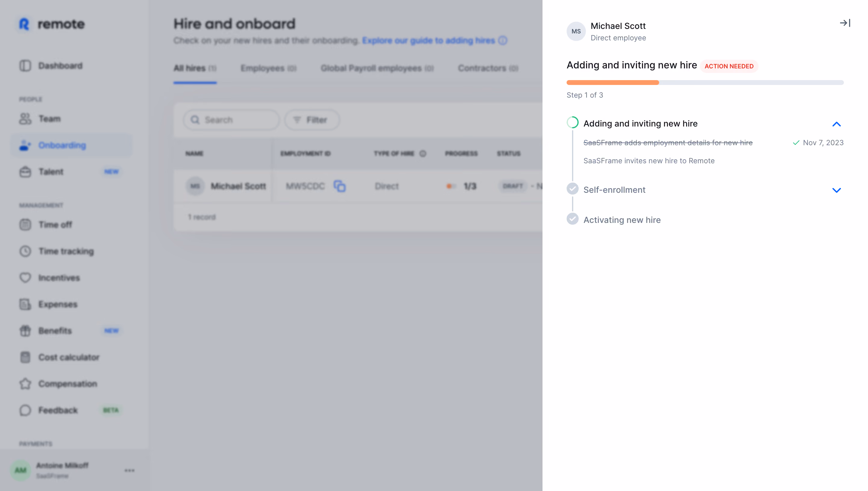Go to Onboarding in sidebar
Screen dimensions: 868x491
click(x=71, y=145)
